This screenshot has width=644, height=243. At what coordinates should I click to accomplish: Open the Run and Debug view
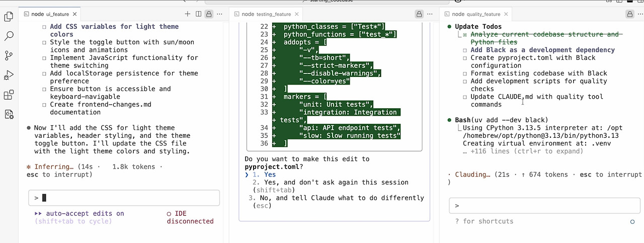tap(9, 75)
